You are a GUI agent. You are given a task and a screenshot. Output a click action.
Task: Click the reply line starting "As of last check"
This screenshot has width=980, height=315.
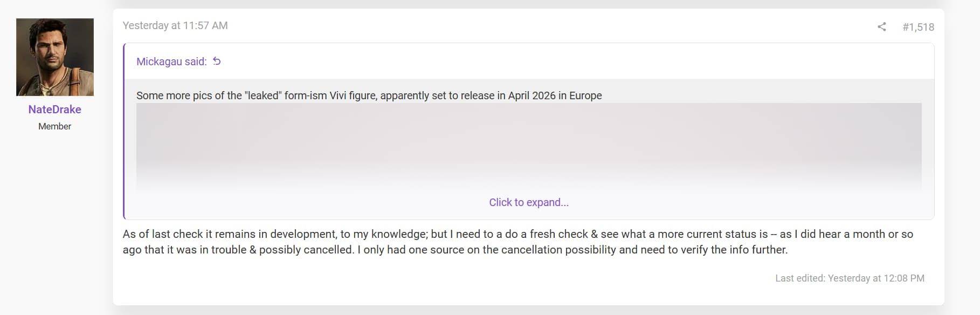point(517,234)
